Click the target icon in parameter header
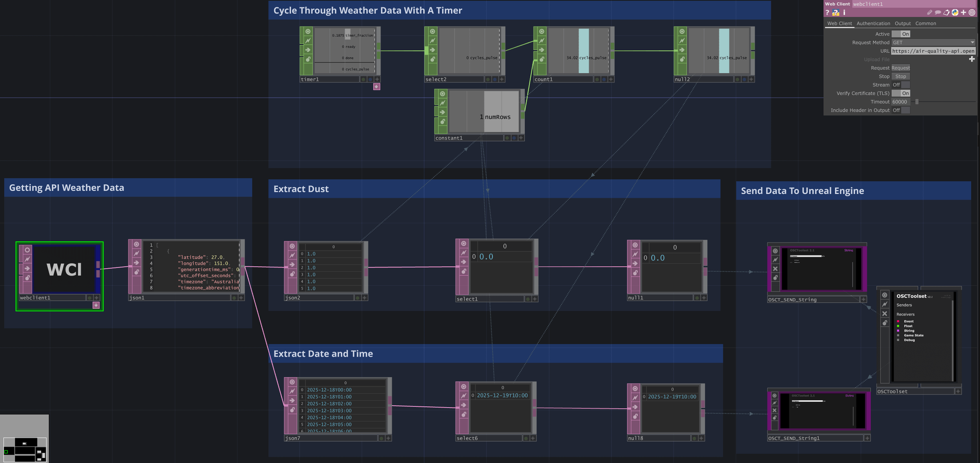The width and height of the screenshot is (980, 463). 972,13
